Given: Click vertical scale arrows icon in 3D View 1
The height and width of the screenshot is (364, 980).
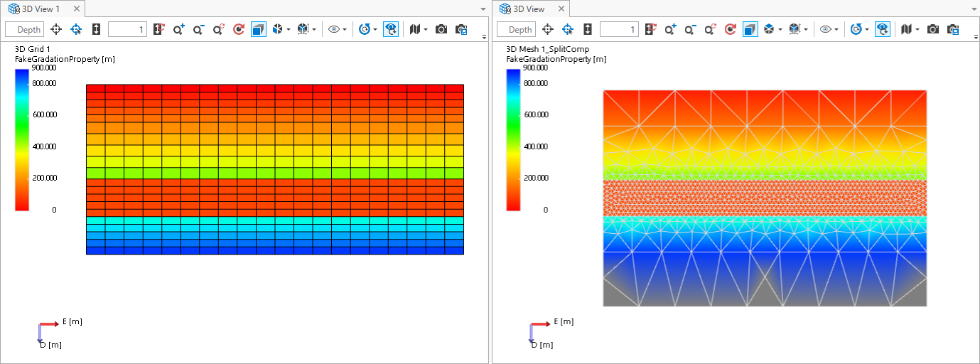Looking at the screenshot, I should (96, 29).
